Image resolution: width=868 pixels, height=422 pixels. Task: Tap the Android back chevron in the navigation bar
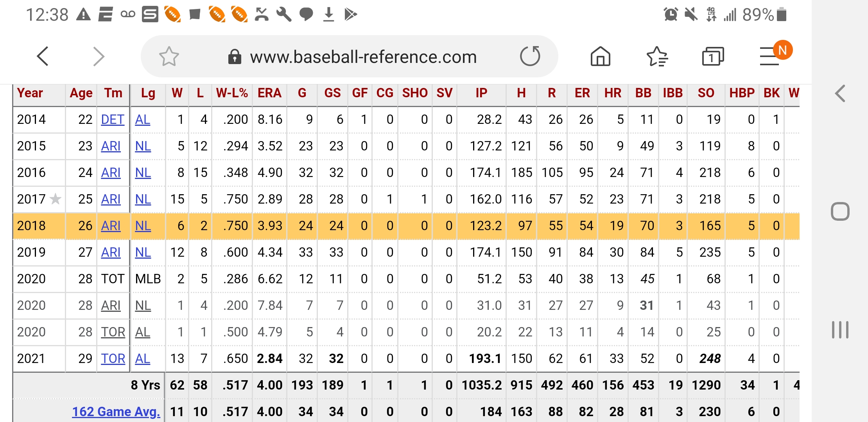pos(840,94)
